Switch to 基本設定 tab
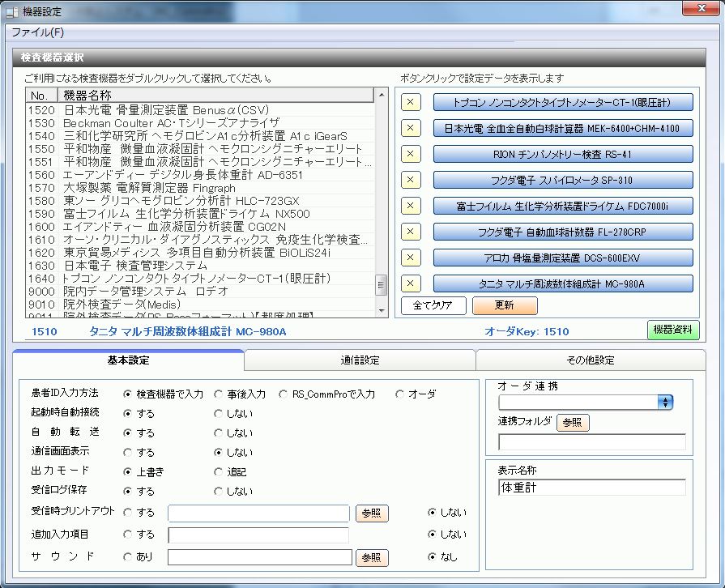 point(129,360)
